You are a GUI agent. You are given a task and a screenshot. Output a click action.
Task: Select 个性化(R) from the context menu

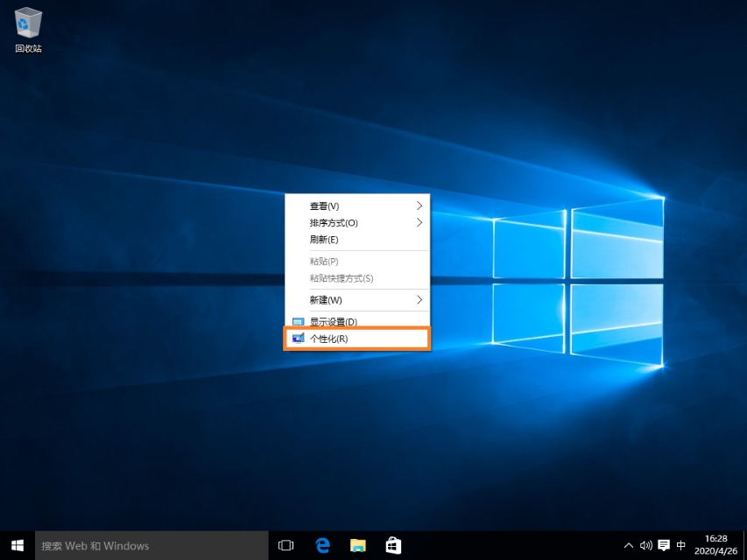coord(329,339)
